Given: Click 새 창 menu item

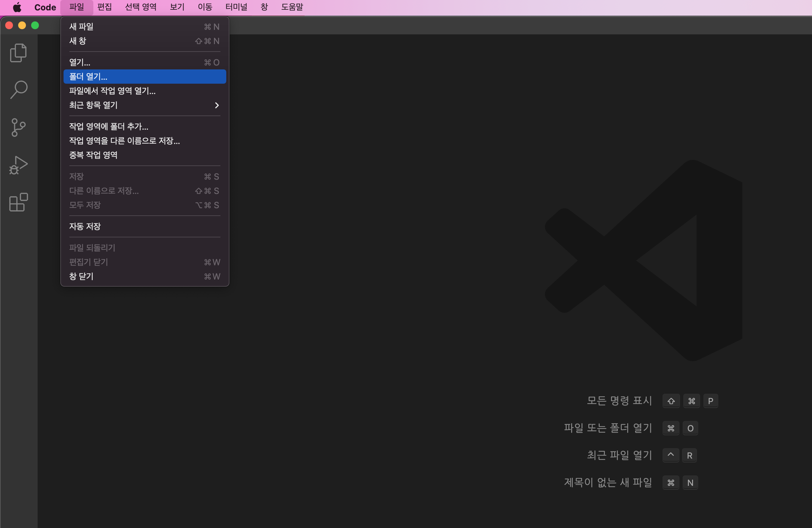Looking at the screenshot, I should click(78, 41).
